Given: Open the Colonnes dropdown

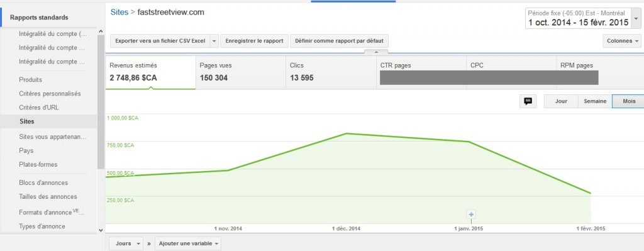Looking at the screenshot, I should tap(622, 41).
